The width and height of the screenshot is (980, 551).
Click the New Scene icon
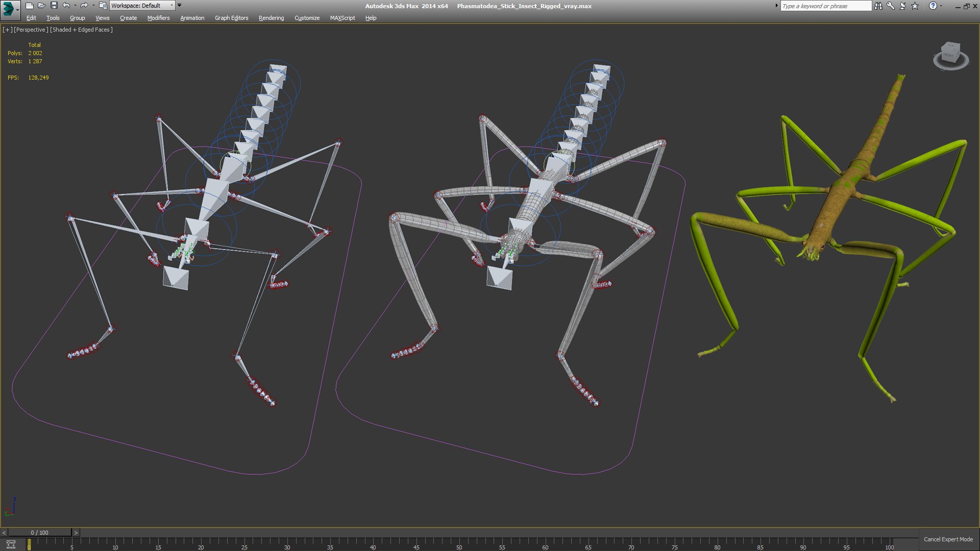pos(30,6)
